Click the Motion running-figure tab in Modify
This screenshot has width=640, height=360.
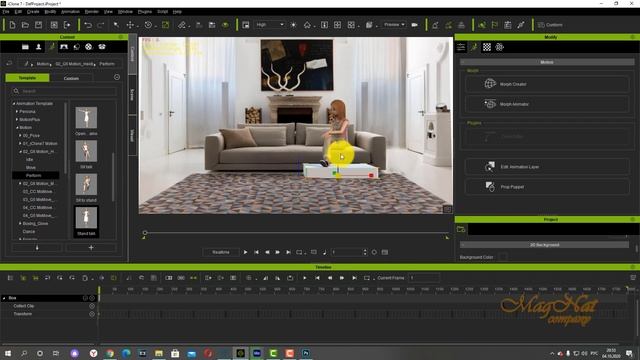click(474, 47)
